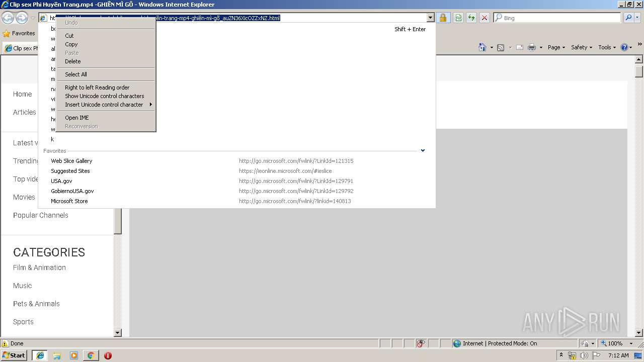The image size is (644, 362).
Task: Open the Tools menu dropdown
Action: click(x=606, y=47)
